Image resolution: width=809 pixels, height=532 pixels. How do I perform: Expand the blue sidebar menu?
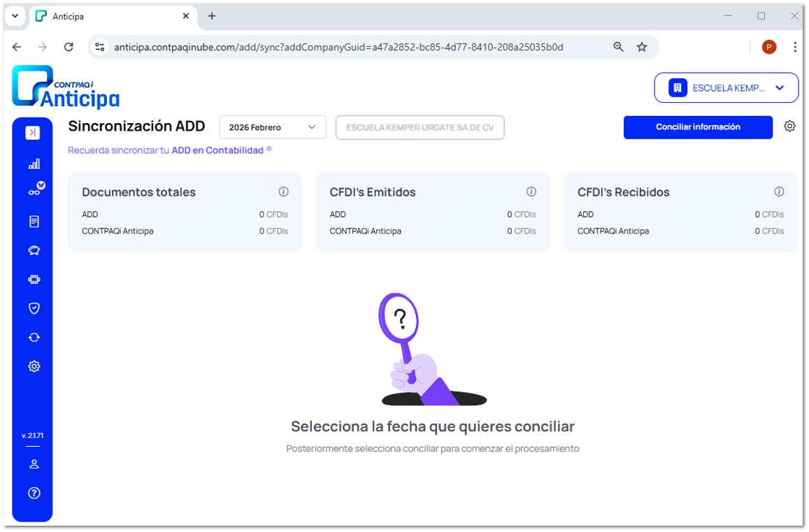(32, 133)
